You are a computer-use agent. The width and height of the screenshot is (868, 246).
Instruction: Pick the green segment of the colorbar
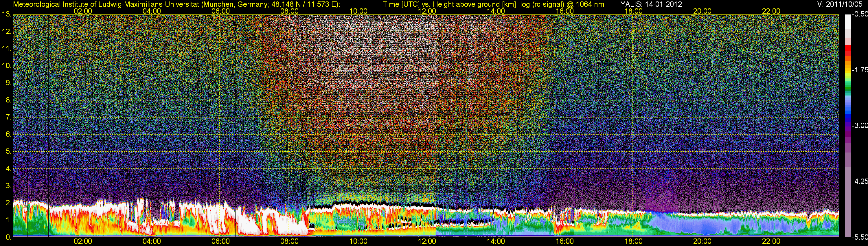pos(847,88)
